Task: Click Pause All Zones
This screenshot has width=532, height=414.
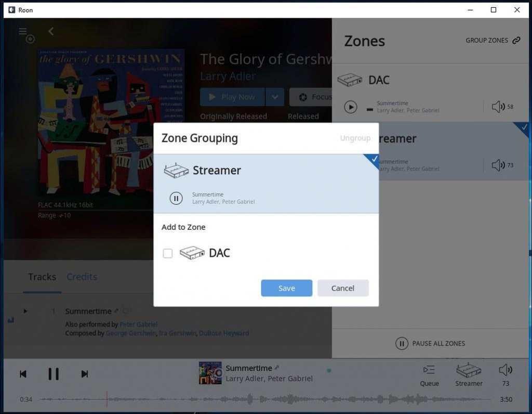Action: pos(430,343)
